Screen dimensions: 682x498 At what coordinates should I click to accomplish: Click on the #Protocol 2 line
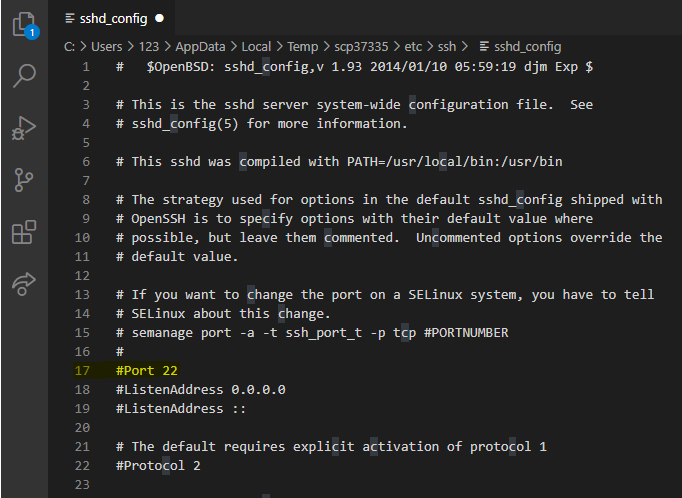click(x=158, y=466)
